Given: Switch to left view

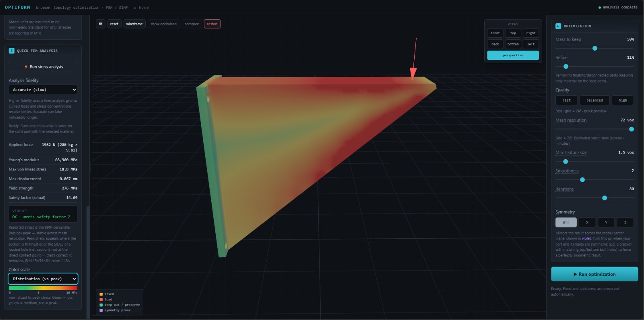Looking at the screenshot, I should [x=531, y=44].
